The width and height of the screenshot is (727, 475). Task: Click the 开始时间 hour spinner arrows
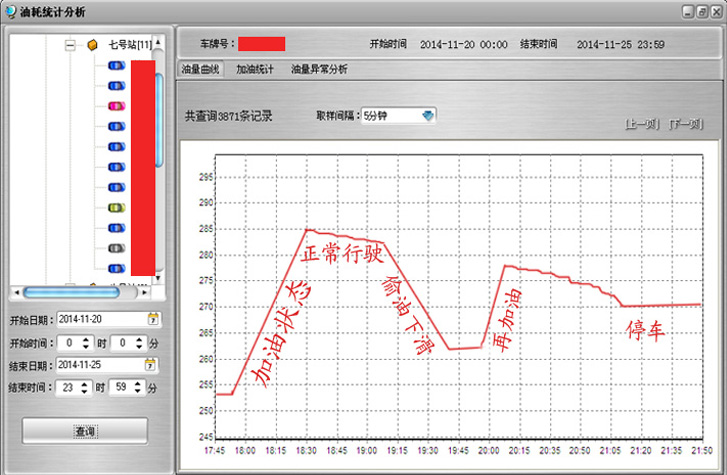(99, 342)
